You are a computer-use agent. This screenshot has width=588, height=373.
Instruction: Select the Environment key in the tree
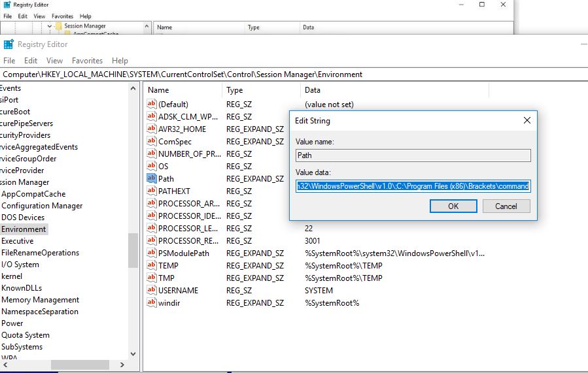click(24, 229)
